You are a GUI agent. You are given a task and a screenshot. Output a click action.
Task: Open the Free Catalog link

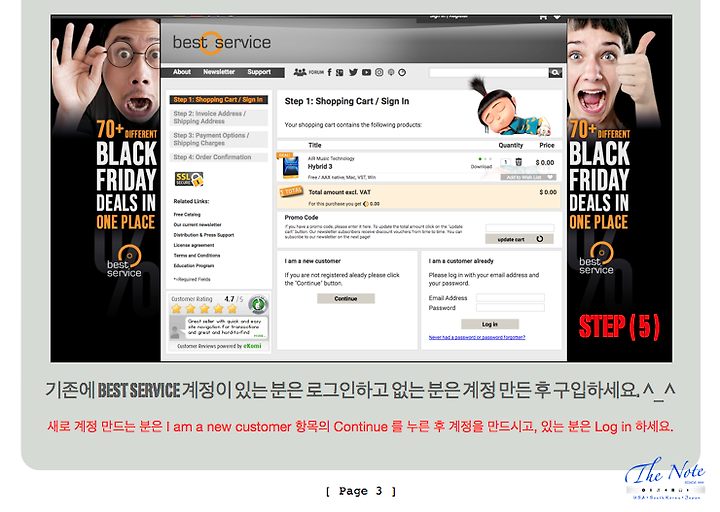[x=187, y=214]
